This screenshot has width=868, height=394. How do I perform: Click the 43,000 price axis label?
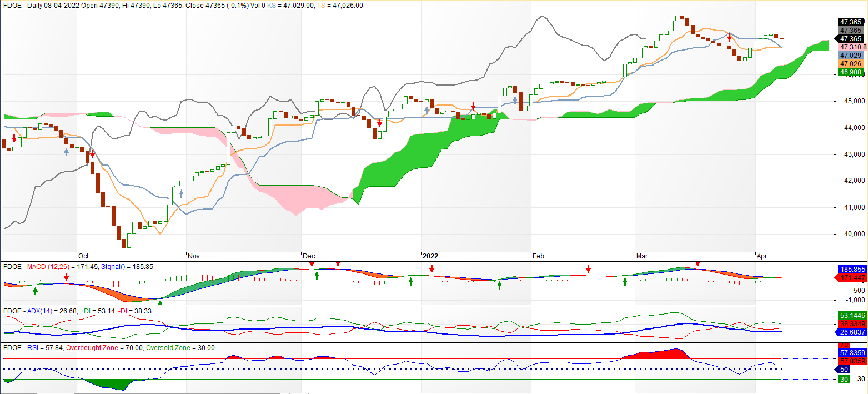point(856,154)
